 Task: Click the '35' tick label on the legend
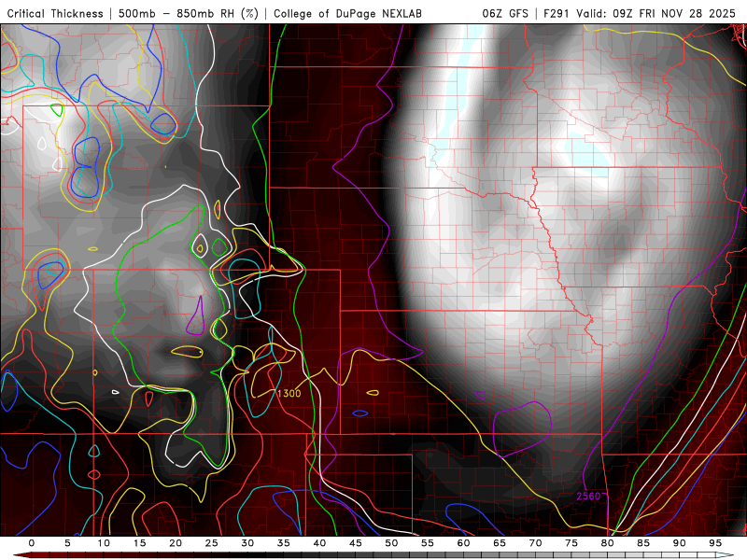tap(284, 543)
